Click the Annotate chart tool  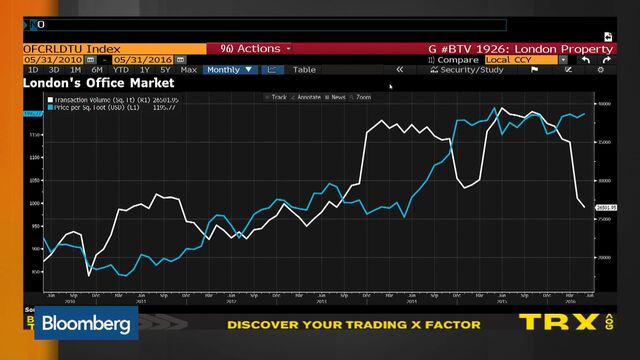click(x=306, y=97)
